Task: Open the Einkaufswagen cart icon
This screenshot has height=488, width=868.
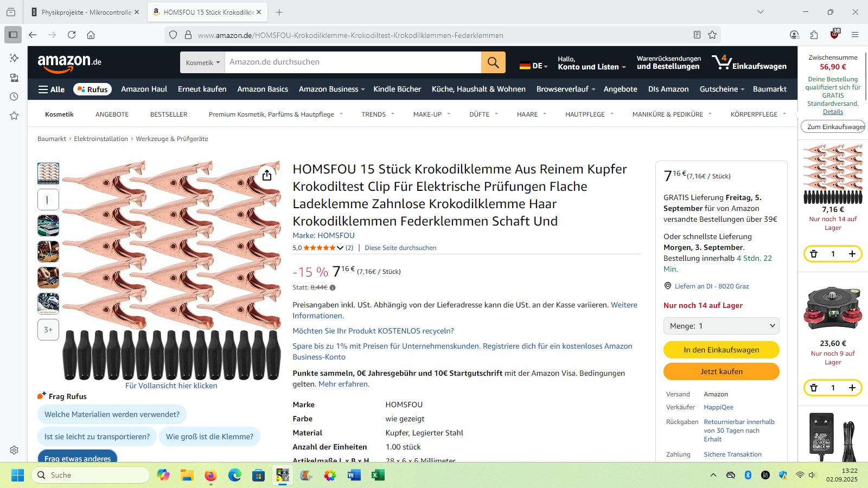Action: [x=749, y=62]
